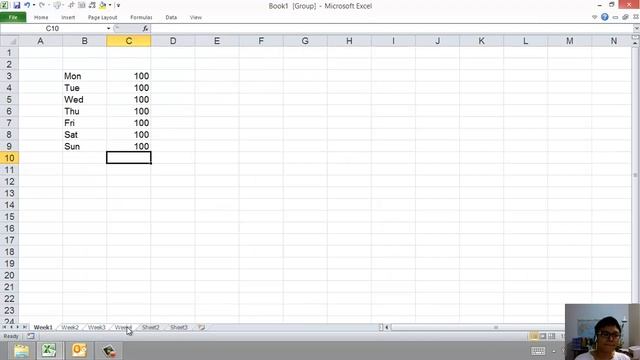This screenshot has width=640, height=360.
Task: Switch to the Week2 sheet tab
Action: click(70, 327)
